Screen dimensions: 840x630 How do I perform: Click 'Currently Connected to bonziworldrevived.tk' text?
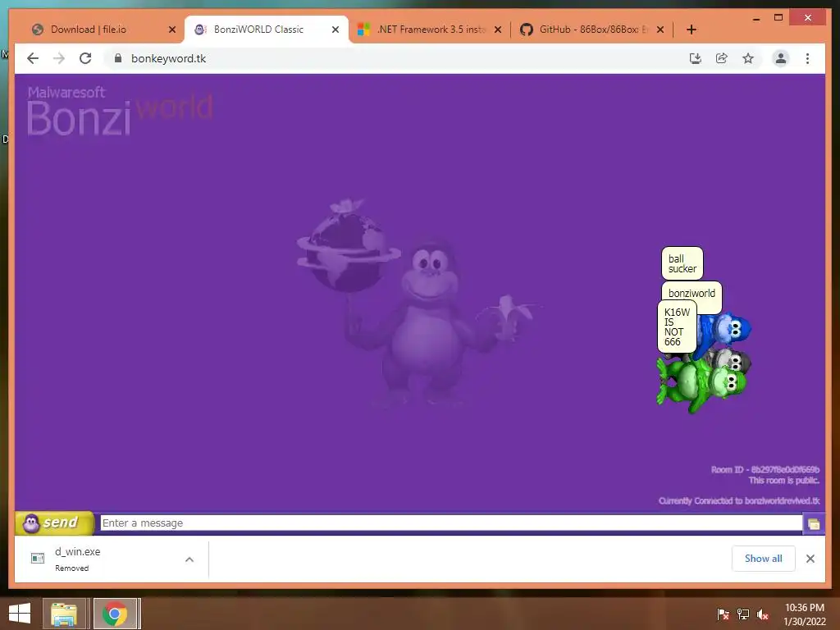click(x=739, y=501)
